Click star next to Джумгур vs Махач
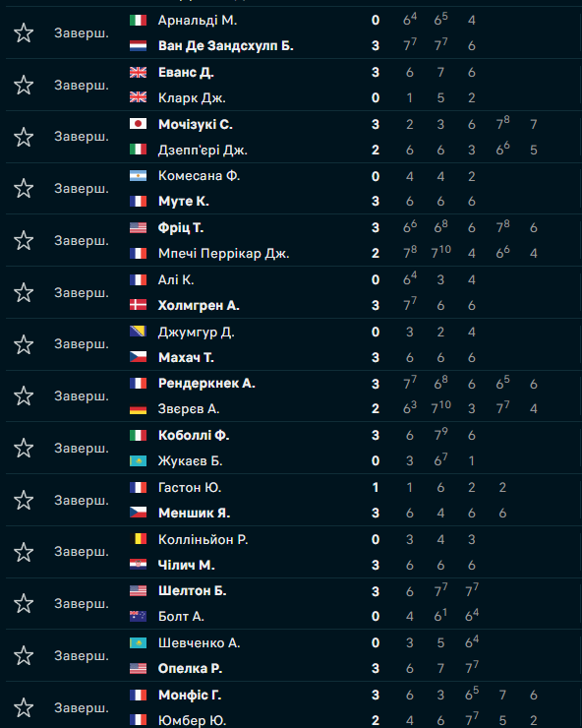 [x=24, y=344]
